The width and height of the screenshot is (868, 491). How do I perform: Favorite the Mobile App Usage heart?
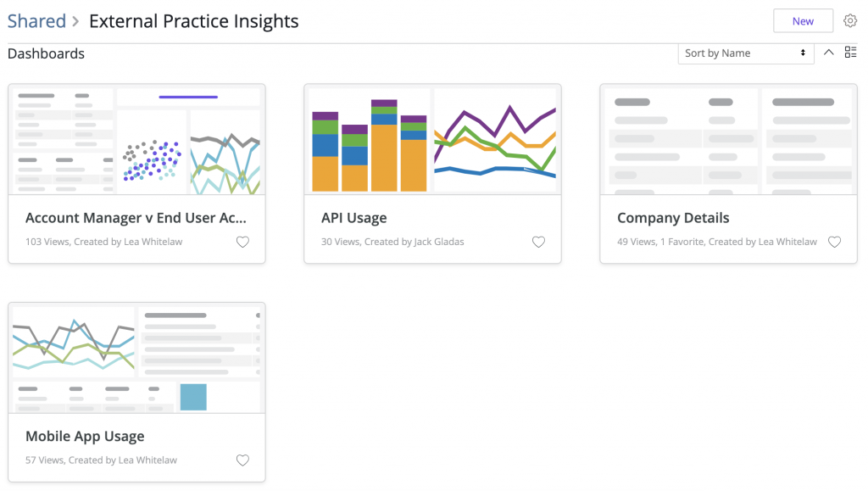(x=242, y=460)
